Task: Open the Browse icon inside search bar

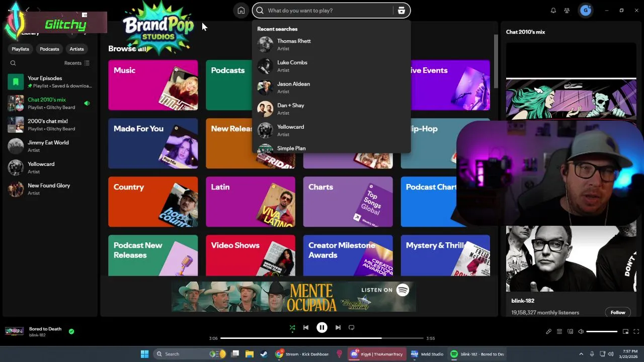Action: pos(401,11)
